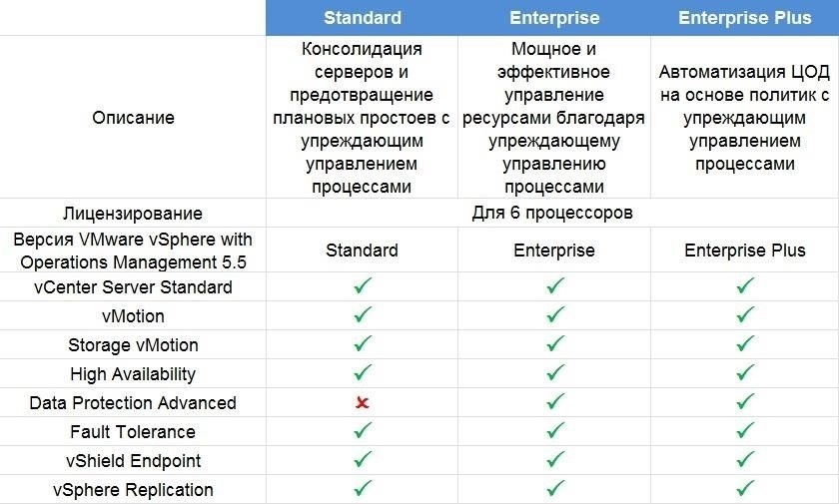Screen dimensions: 839x504
Task: Click Enterprise Plus checkmark for vCenter Server
Action: [x=744, y=286]
